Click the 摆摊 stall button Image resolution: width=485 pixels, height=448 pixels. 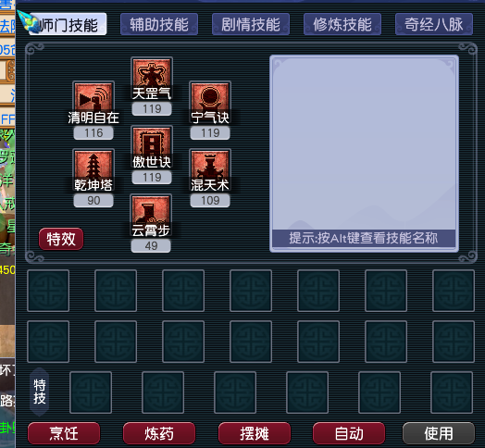[x=255, y=433]
